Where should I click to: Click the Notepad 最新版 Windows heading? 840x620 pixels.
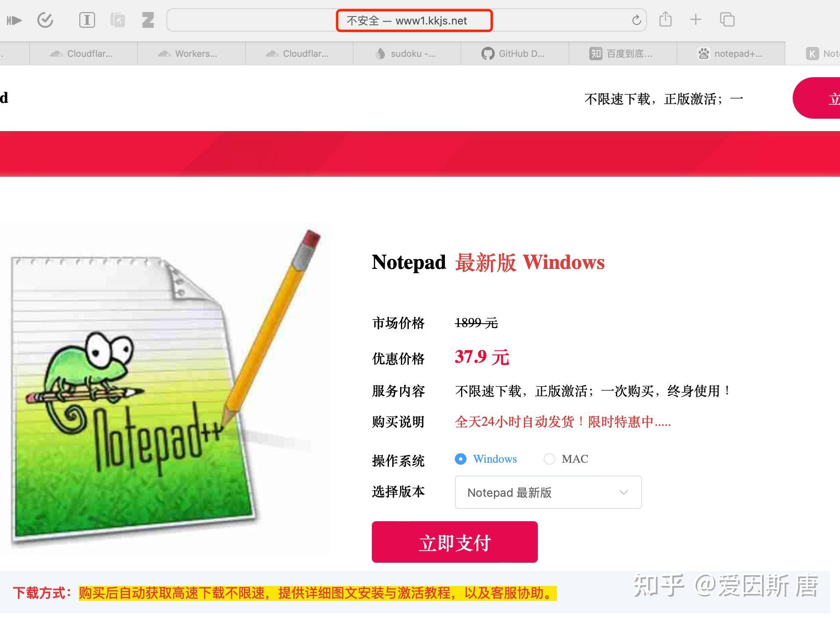click(488, 262)
